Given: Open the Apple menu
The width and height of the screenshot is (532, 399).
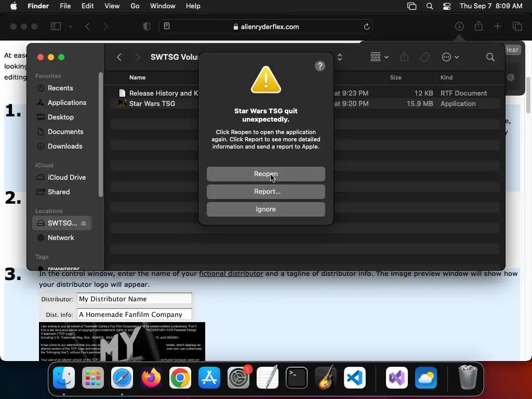Looking at the screenshot, I should click(x=14, y=6).
